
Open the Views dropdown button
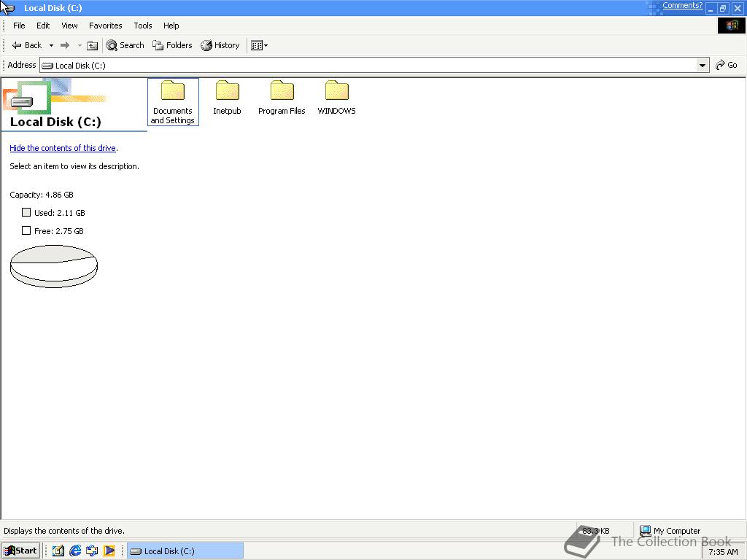pos(259,45)
